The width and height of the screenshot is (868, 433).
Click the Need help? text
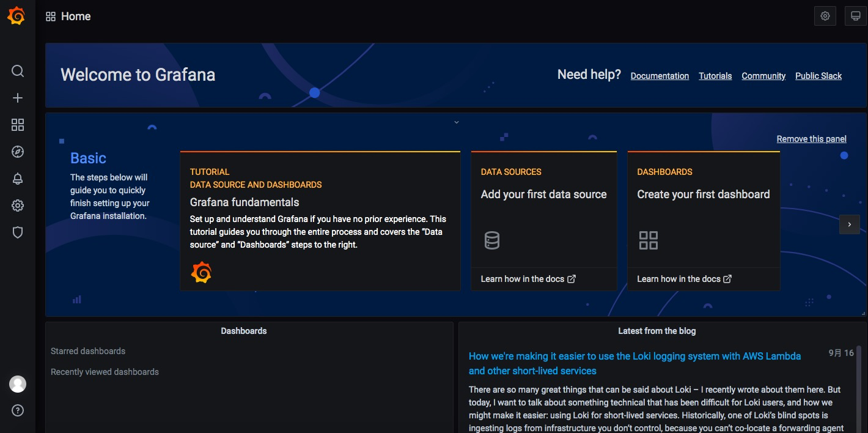589,75
